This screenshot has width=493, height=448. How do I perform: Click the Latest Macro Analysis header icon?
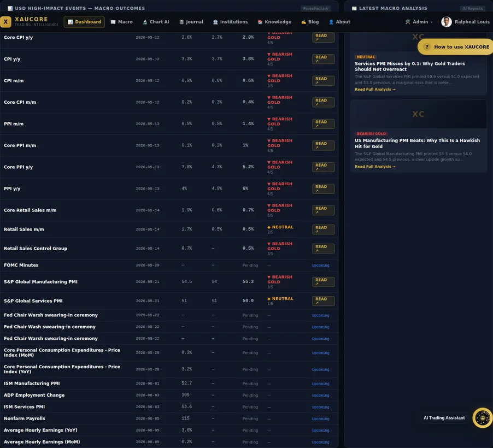click(354, 9)
